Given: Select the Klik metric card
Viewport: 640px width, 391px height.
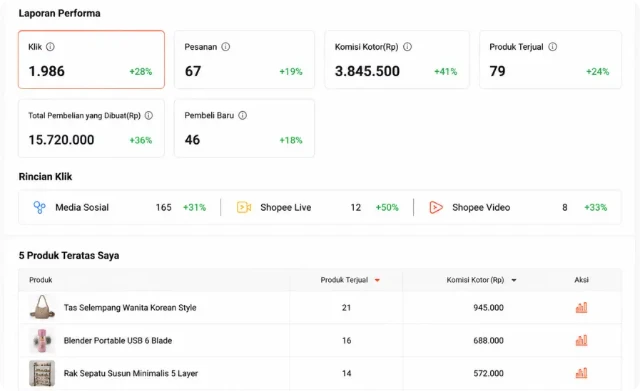Looking at the screenshot, I should coord(91,59).
